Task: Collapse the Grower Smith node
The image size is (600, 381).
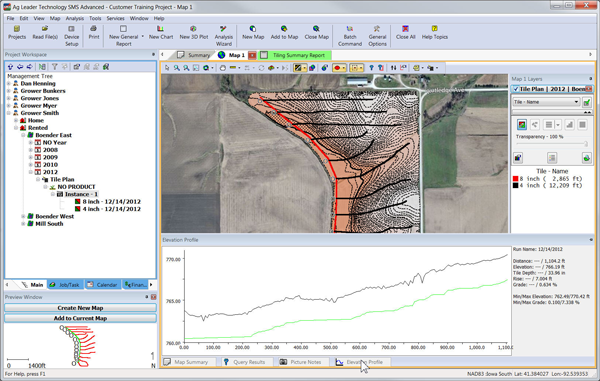Action: point(8,113)
